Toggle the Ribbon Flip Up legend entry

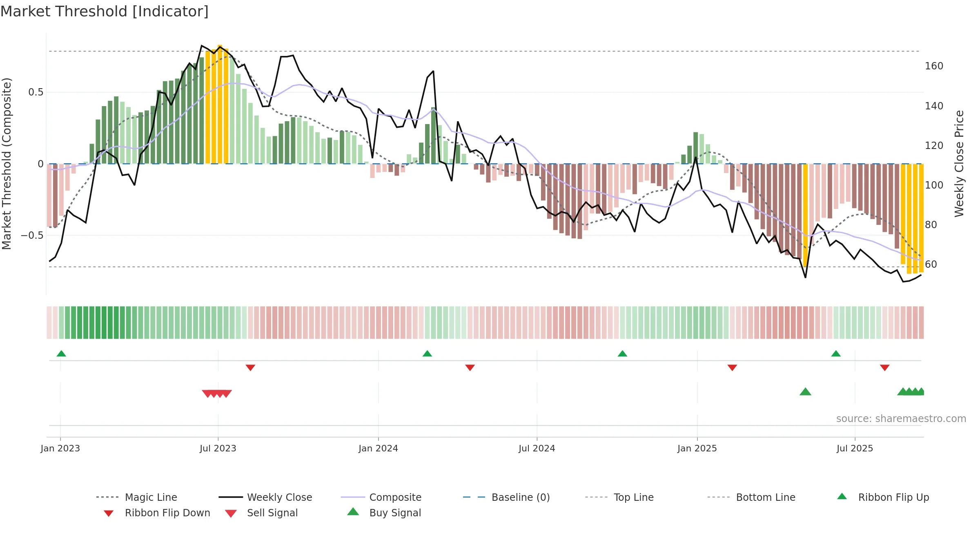883,497
